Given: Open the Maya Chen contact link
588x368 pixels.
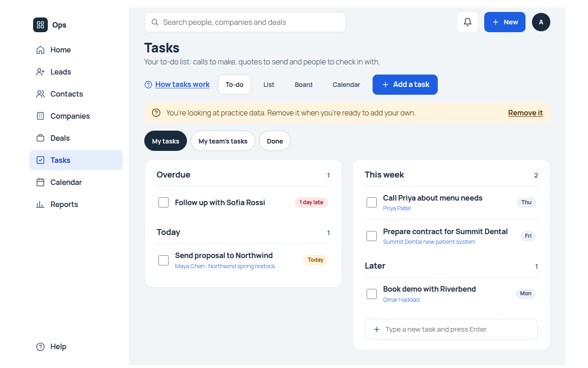Looking at the screenshot, I should (x=190, y=266).
